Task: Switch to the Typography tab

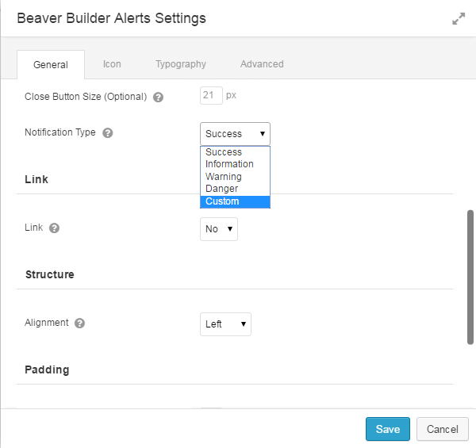Action: [181, 64]
